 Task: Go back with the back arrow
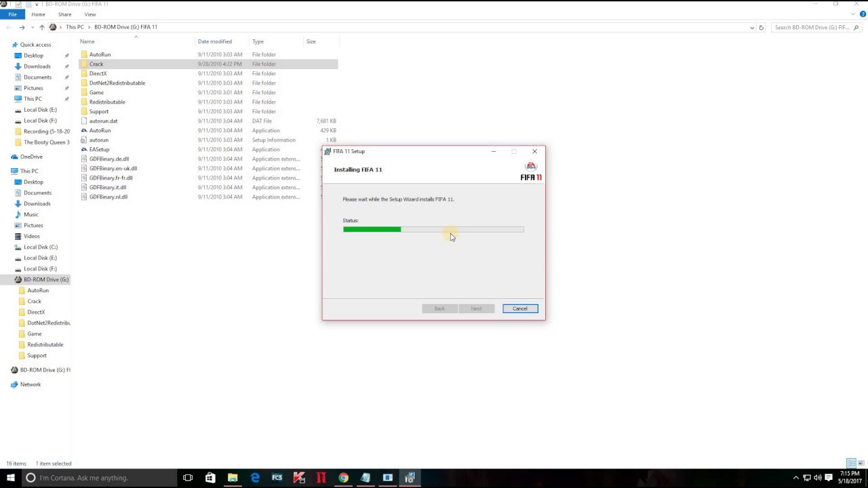click(x=9, y=27)
